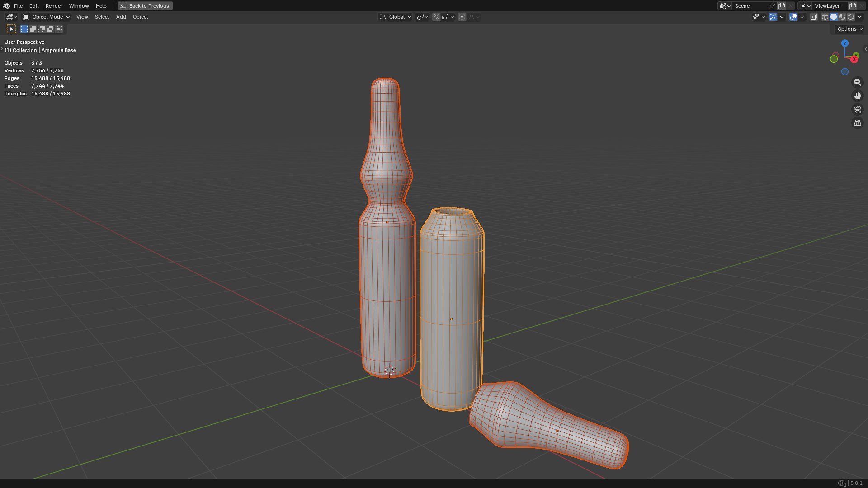Open the Help menu
The image size is (868, 488).
click(x=101, y=6)
